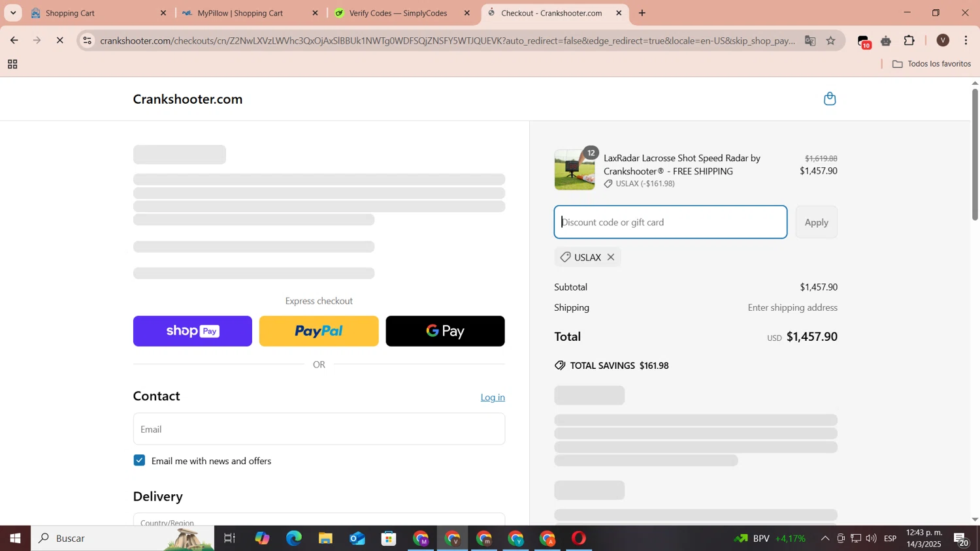980x551 pixels.
Task: Go back to previous page
Action: coord(14,40)
